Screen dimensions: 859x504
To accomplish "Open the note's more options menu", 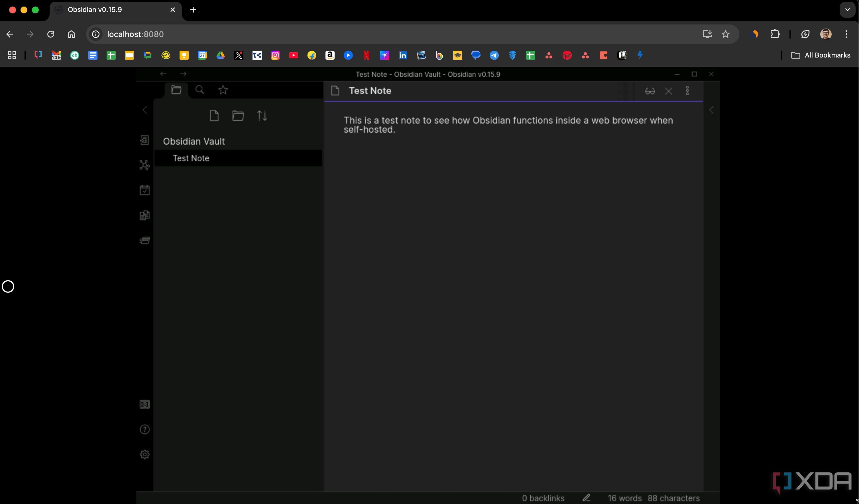I will tap(687, 91).
